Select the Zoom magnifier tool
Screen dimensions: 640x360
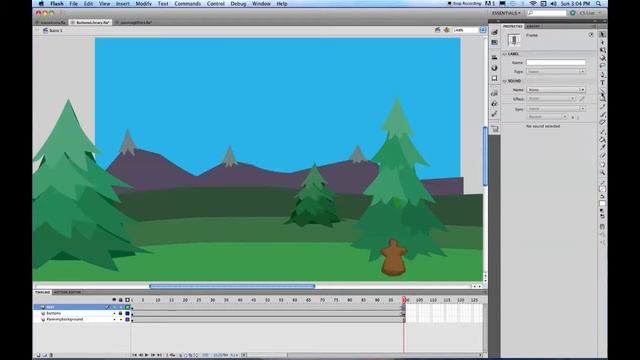click(x=602, y=173)
